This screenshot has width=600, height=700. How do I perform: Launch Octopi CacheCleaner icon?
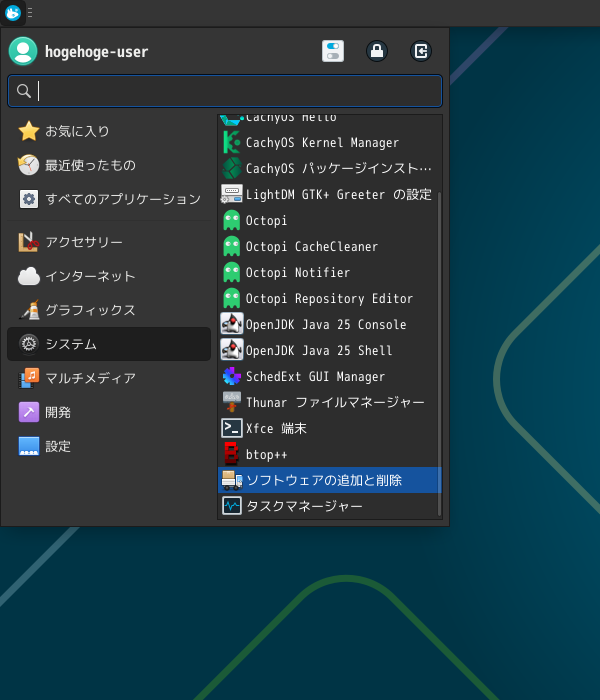tap(232, 246)
